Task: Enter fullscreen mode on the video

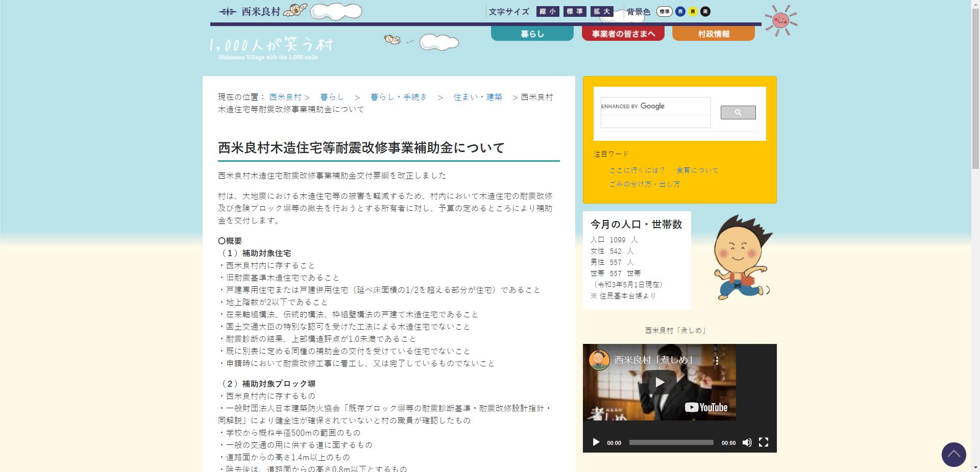Action: point(763,443)
